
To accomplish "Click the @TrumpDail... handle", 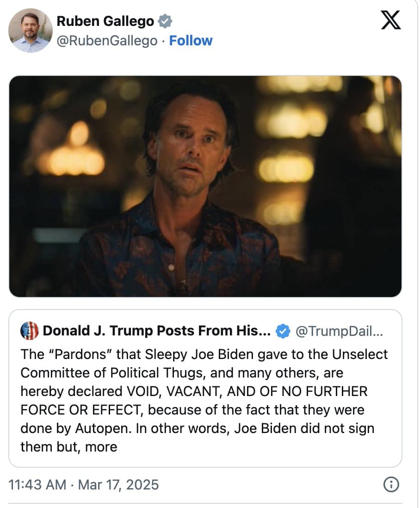I will pyautogui.click(x=339, y=331).
